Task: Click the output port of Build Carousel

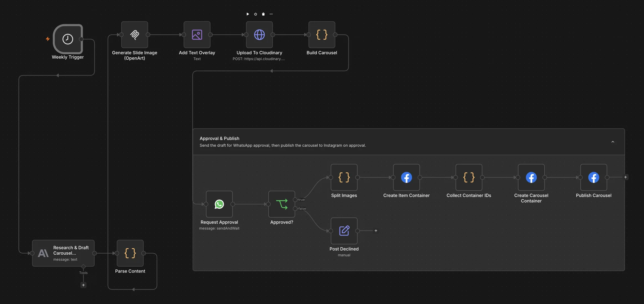Action: pos(335,35)
